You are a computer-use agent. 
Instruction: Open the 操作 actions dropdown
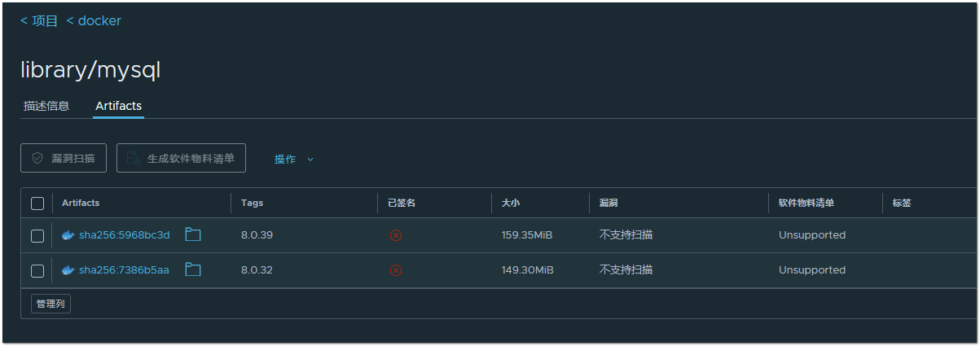286,160
